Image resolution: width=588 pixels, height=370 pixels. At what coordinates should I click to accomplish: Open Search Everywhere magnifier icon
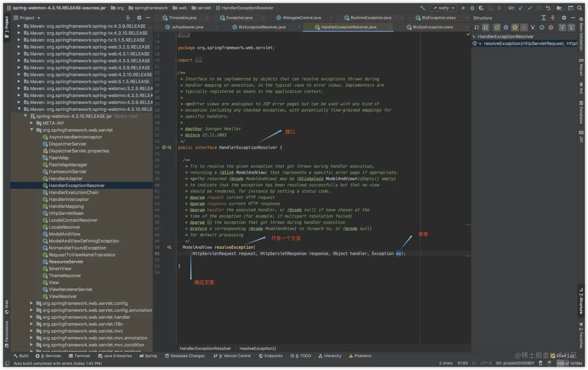tap(580, 8)
